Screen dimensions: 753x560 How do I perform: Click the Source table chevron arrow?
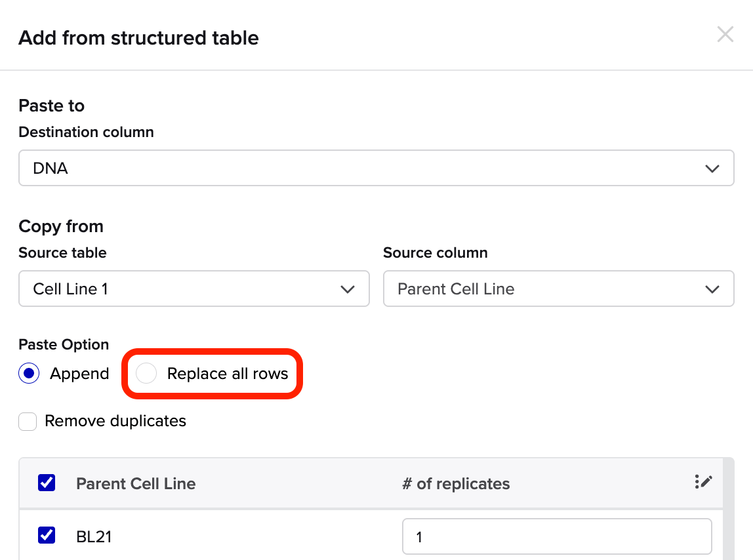click(348, 289)
